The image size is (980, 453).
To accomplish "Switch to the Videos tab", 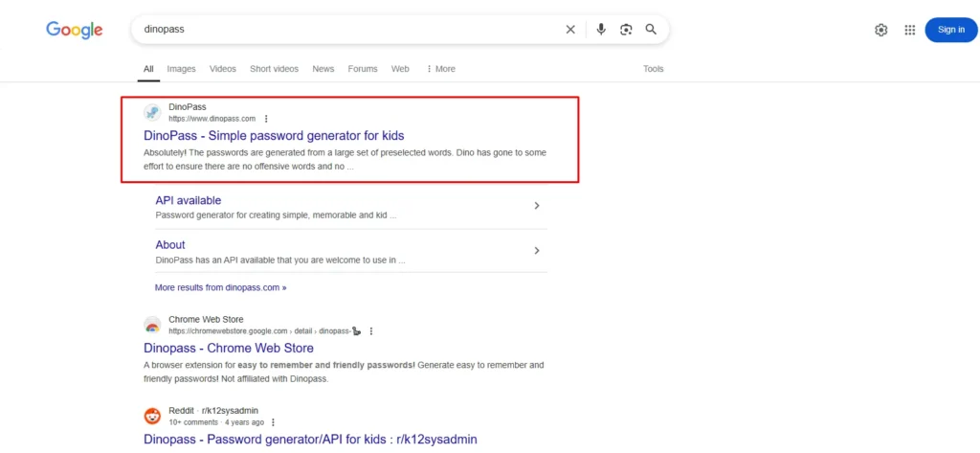I will 222,69.
